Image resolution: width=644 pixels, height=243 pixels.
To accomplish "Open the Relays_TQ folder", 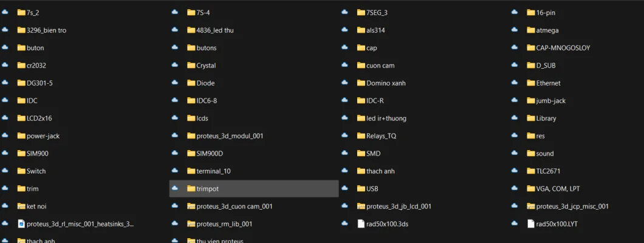I will [x=381, y=135].
